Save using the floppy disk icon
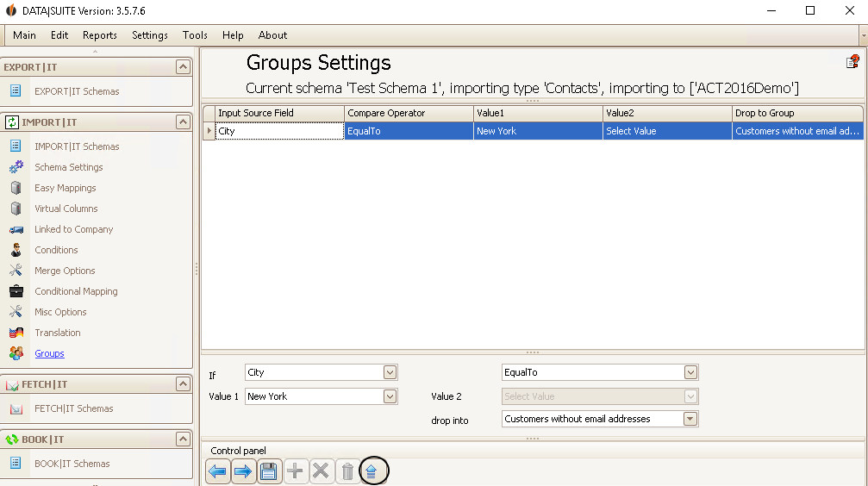 (269, 471)
